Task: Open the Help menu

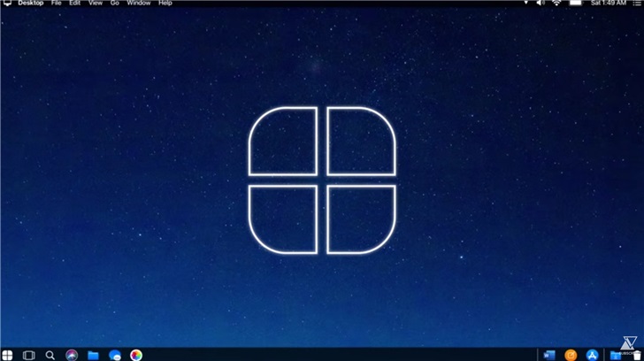Action: (x=165, y=3)
